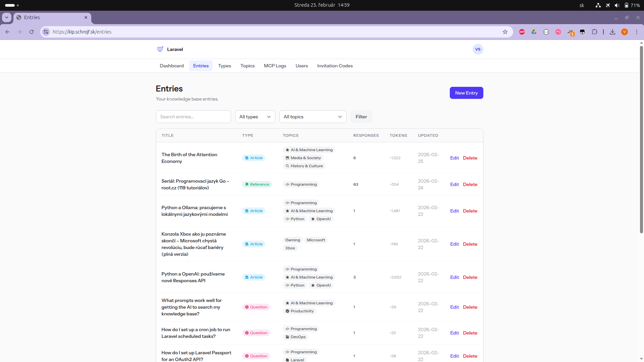Click the Xbox topic tag
This screenshot has width=644, height=362.
(x=290, y=248)
